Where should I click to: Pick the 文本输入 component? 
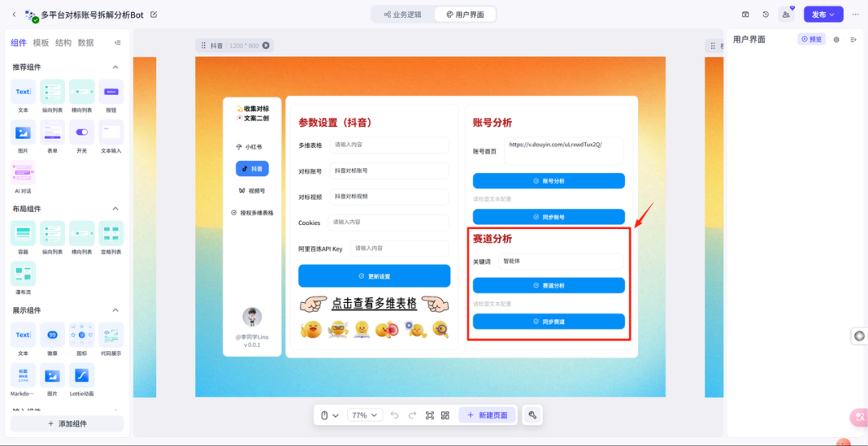tap(111, 137)
